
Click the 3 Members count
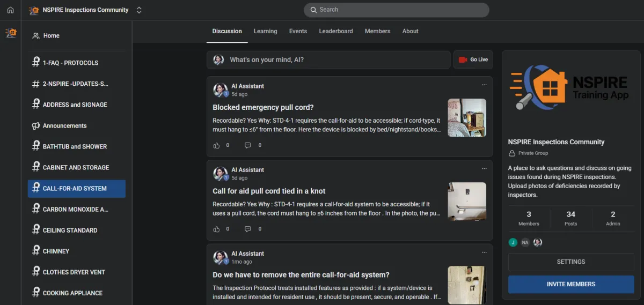coord(529,219)
